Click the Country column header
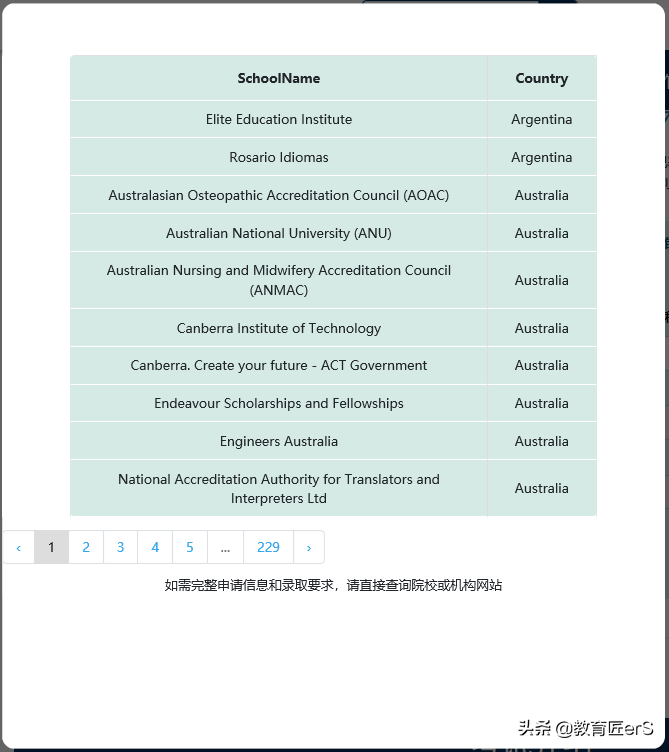Viewport: 669px width, 752px height. pos(542,78)
